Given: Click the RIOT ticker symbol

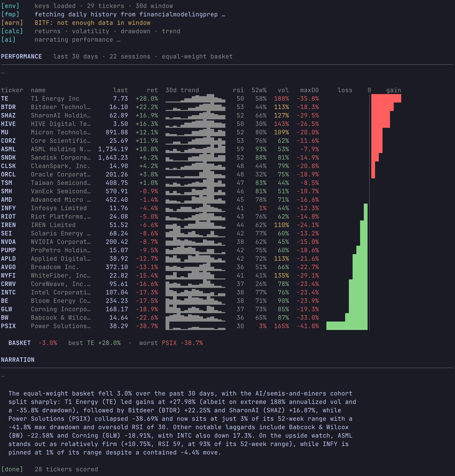Looking at the screenshot, I should pos(8,217).
